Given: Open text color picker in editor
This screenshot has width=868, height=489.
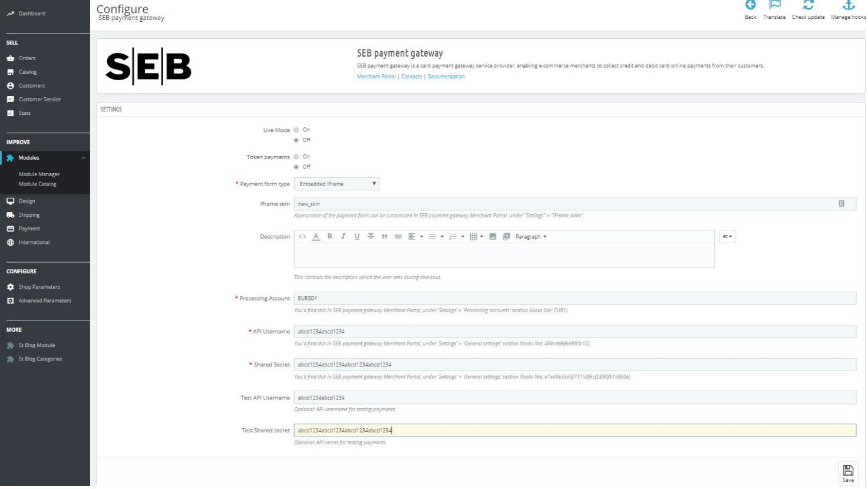Looking at the screenshot, I should pos(316,237).
